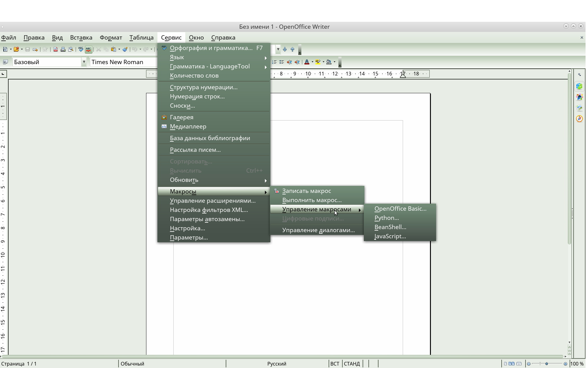Select Управление расширениями... menu entry
This screenshot has height=368, width=588.
coord(213,201)
